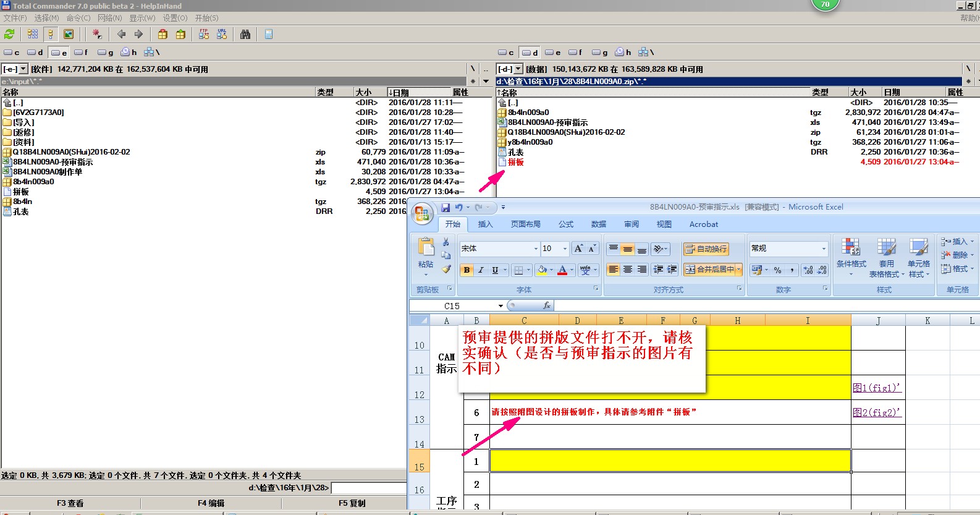The width and height of the screenshot is (980, 515).
Task: Refresh the panel using the green reread icon
Action: (x=9, y=34)
